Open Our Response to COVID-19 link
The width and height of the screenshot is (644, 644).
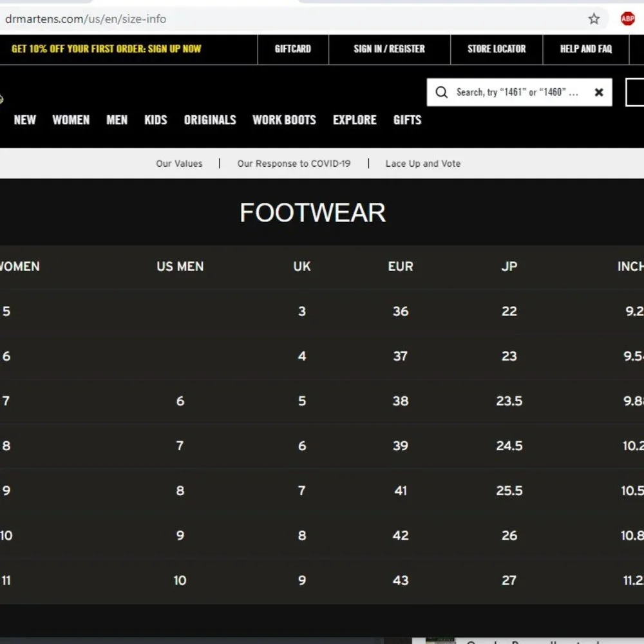(x=294, y=164)
